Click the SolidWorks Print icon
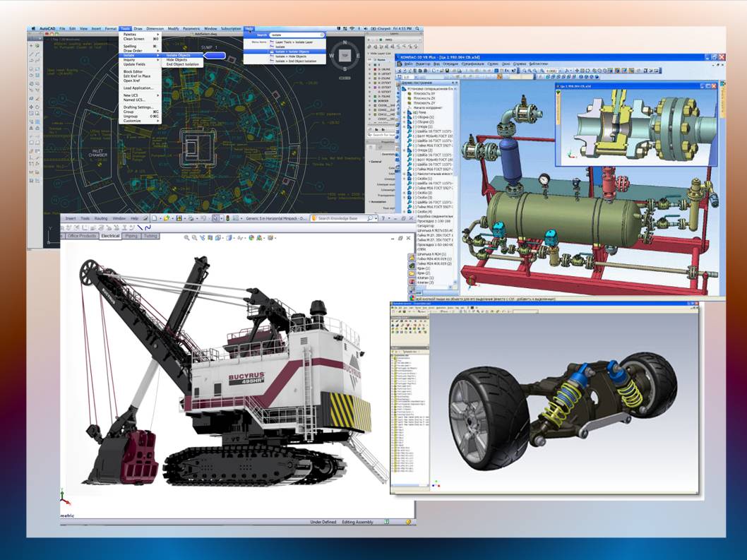 (191, 218)
